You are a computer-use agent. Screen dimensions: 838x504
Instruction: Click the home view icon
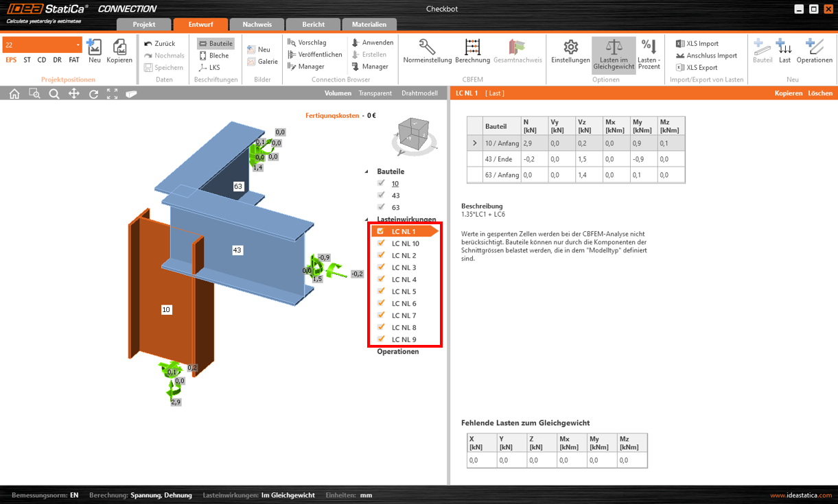(x=14, y=93)
